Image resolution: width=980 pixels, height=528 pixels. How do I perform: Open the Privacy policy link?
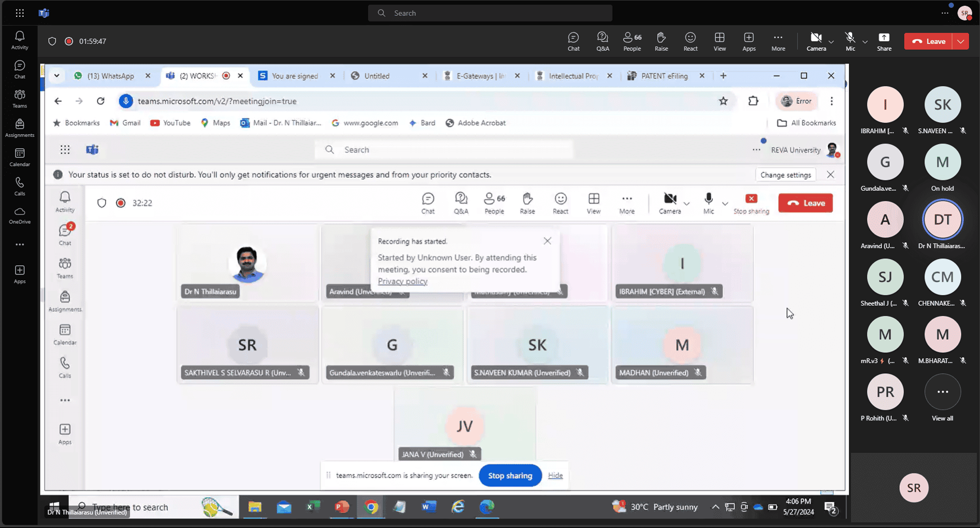402,282
